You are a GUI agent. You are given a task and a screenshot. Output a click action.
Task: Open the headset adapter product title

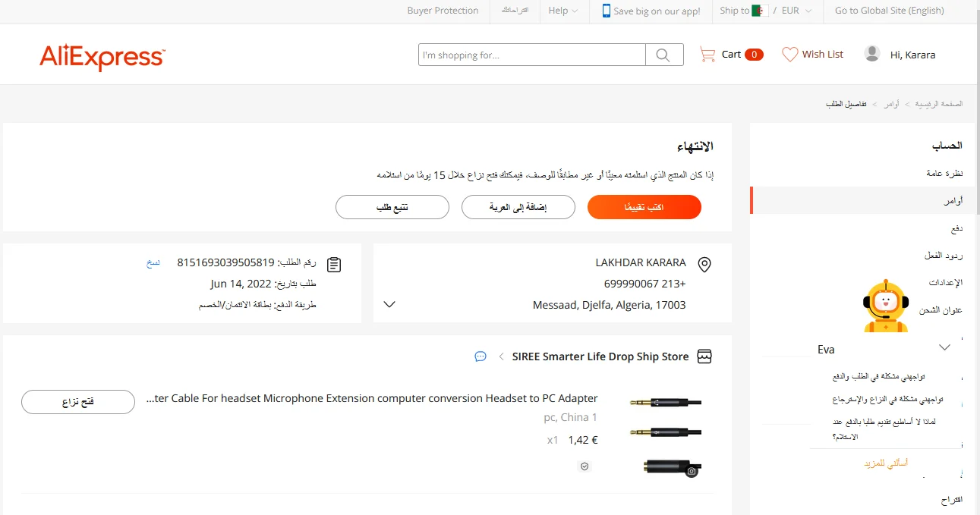point(372,398)
